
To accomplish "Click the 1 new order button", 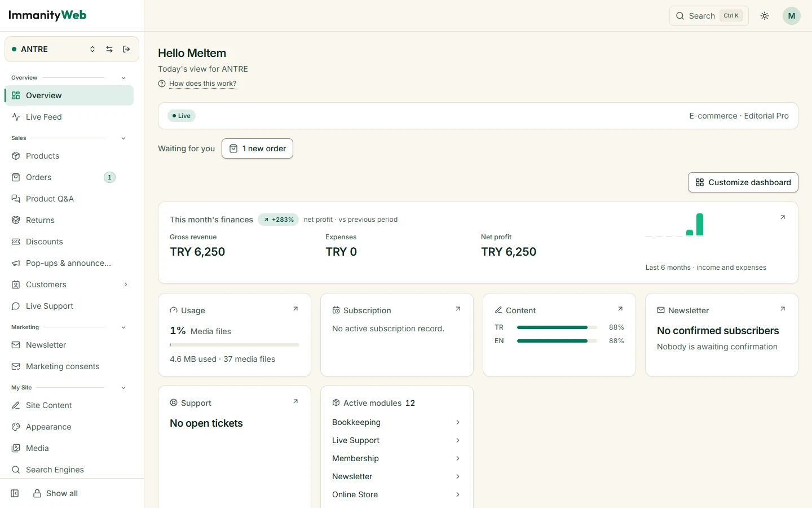I will point(257,148).
